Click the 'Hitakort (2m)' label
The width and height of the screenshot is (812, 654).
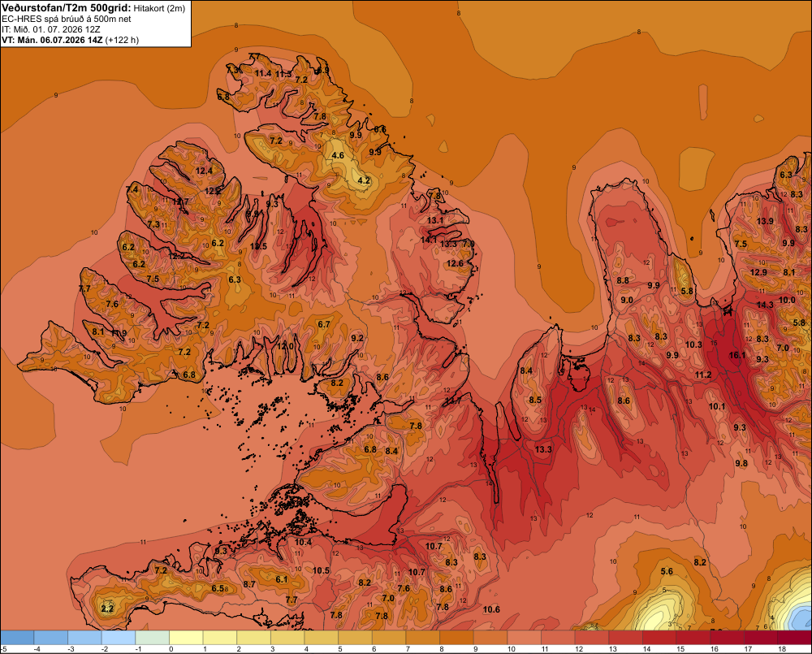pyautogui.click(x=159, y=8)
